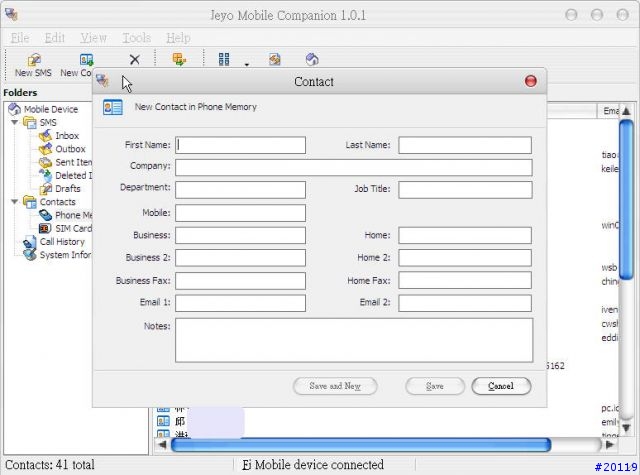This screenshot has width=640, height=475.
Task: Click the Outbox folder icon
Action: pyautogui.click(x=45, y=149)
